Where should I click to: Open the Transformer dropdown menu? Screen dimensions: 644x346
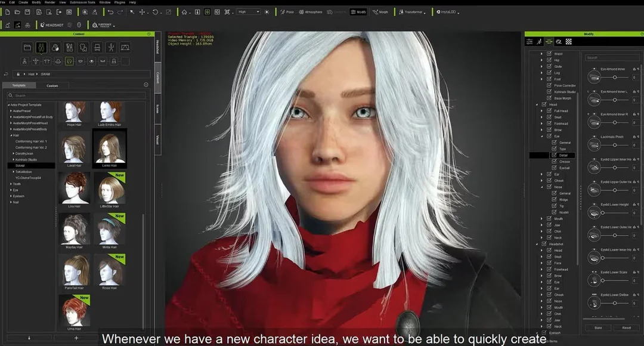click(x=412, y=12)
